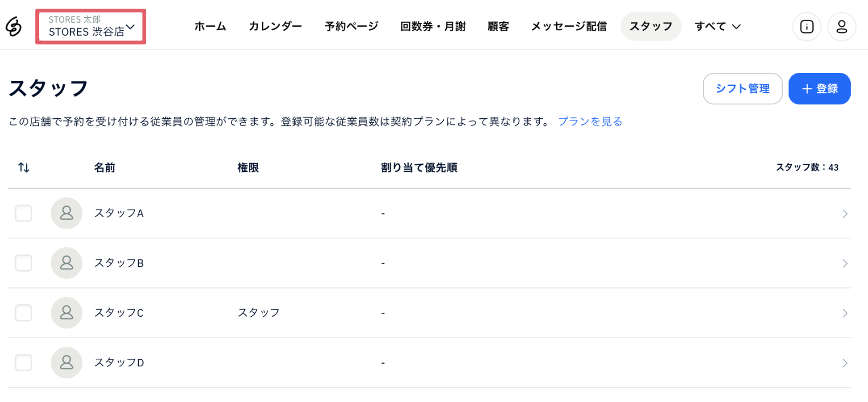The image size is (868, 402).
Task: Click the sort order arrows icon
Action: pos(24,167)
